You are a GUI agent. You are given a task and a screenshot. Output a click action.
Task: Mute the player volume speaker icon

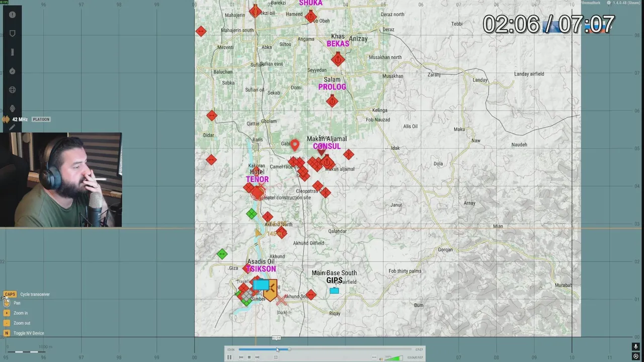pyautogui.click(x=381, y=358)
